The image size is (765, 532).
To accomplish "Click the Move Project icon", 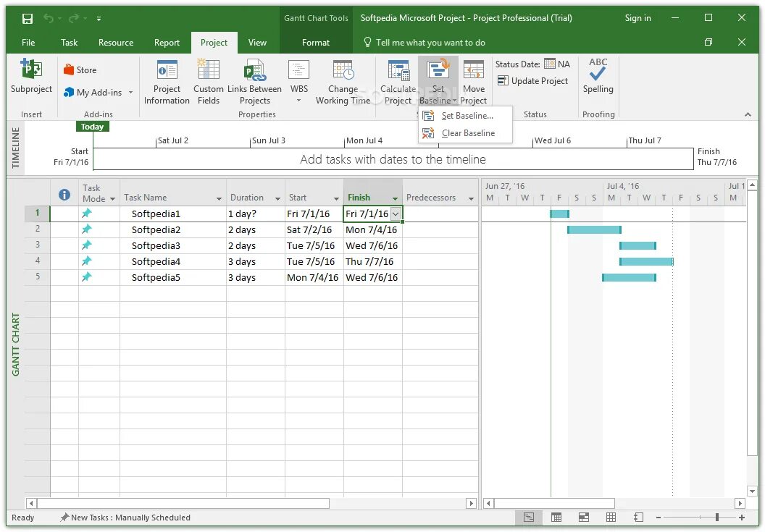I will tap(473, 70).
